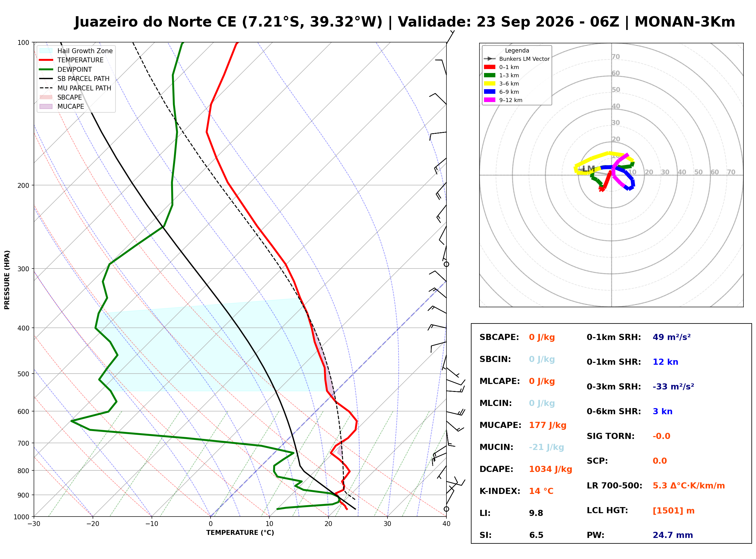Image resolution: width=756 pixels, height=559 pixels.
Task: Click the Juazeiro do Norte chart title
Action: pyautogui.click(x=405, y=22)
